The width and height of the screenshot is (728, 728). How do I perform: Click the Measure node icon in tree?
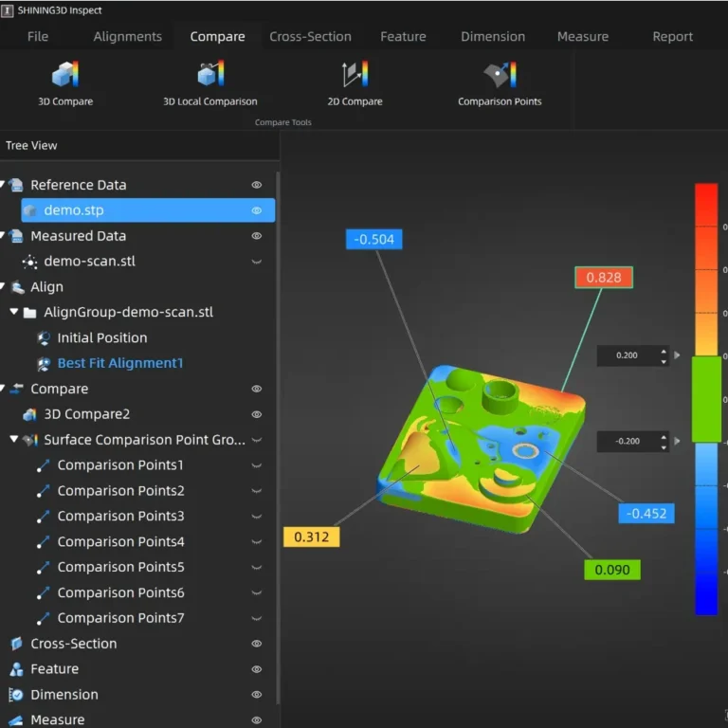click(x=16, y=719)
